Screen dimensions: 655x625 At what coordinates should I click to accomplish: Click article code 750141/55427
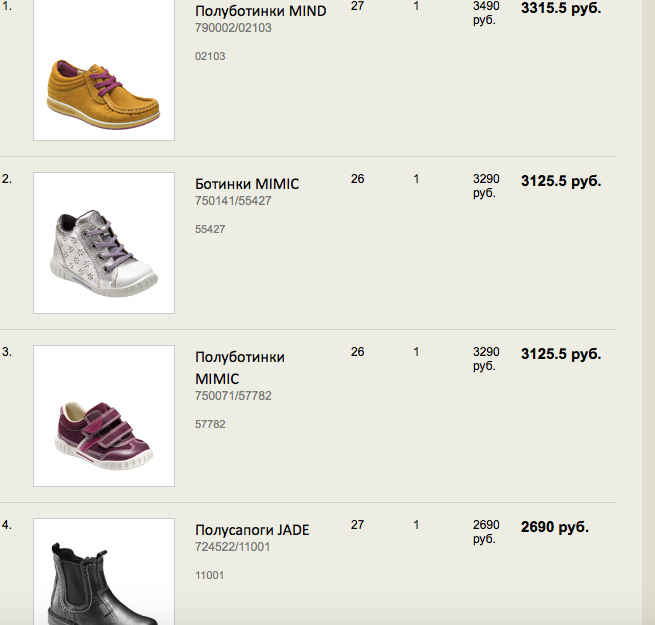(233, 201)
